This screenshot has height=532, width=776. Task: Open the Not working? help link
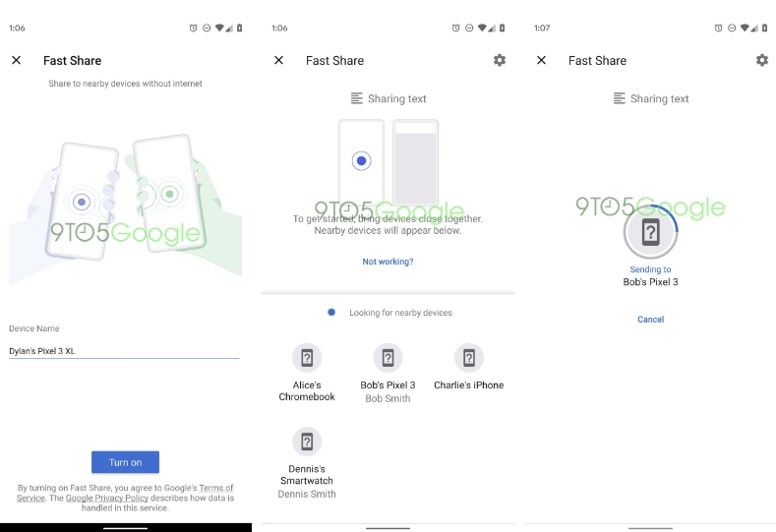tap(388, 262)
